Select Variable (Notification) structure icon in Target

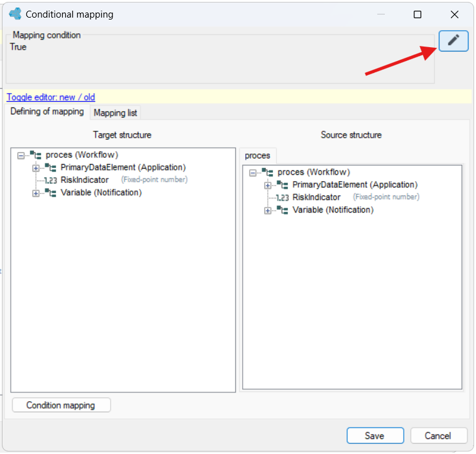(50, 192)
